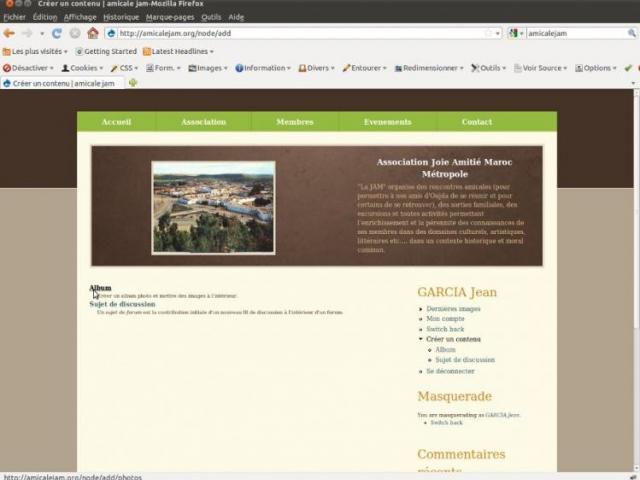Select the Créer un contenu tab

click(62, 83)
